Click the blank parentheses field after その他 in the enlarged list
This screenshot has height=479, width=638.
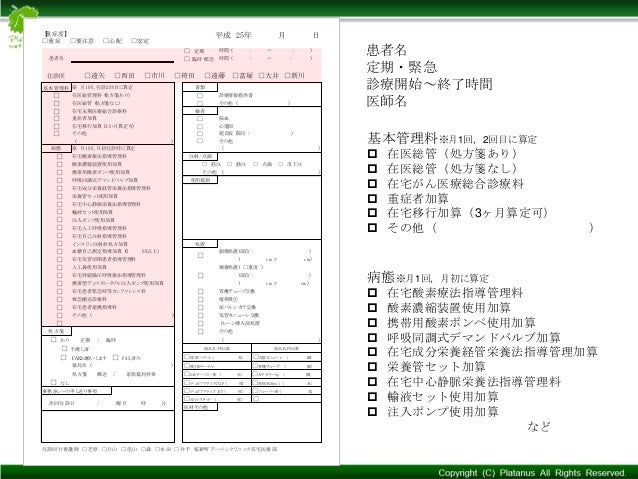(512, 227)
